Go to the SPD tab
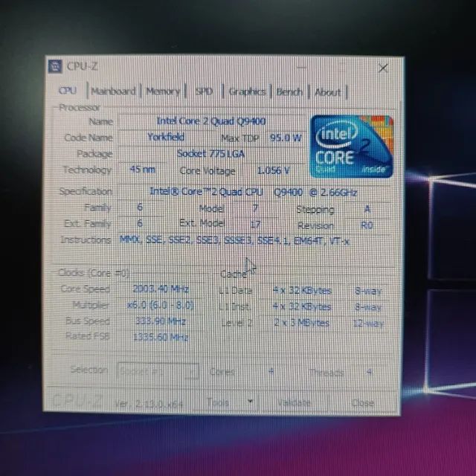 (204, 91)
